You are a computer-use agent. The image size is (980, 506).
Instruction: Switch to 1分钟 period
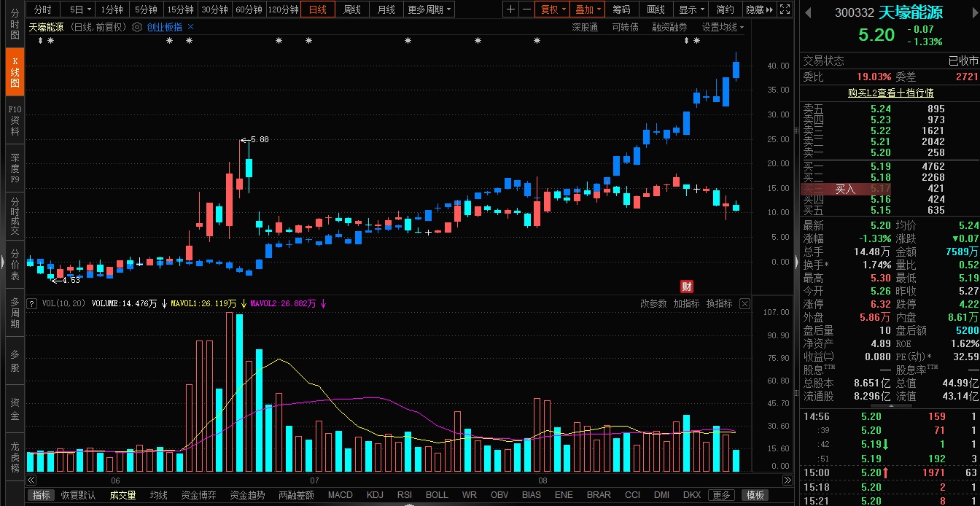112,9
